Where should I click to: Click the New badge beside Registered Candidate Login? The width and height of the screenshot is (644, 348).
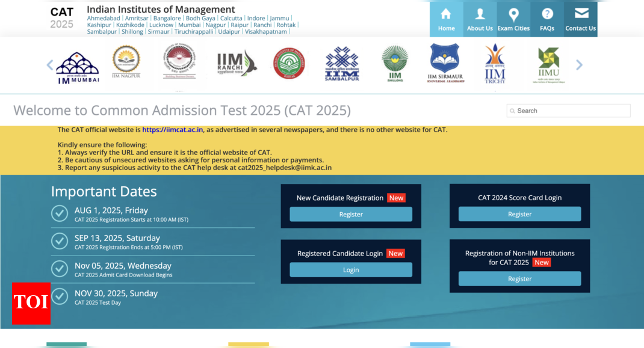pos(395,253)
